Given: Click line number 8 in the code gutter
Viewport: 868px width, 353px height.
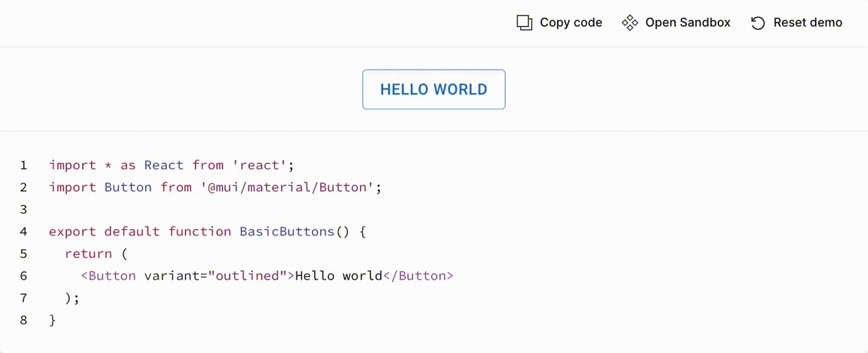Looking at the screenshot, I should (24, 320).
